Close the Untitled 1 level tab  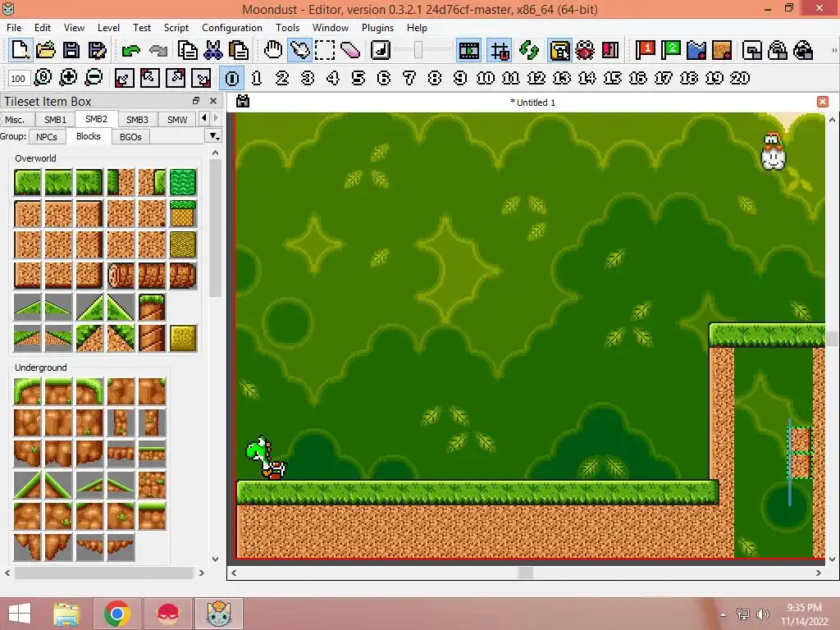823,102
